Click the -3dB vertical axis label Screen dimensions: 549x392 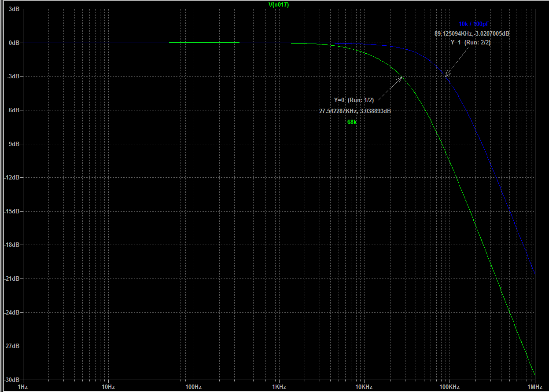(13, 77)
